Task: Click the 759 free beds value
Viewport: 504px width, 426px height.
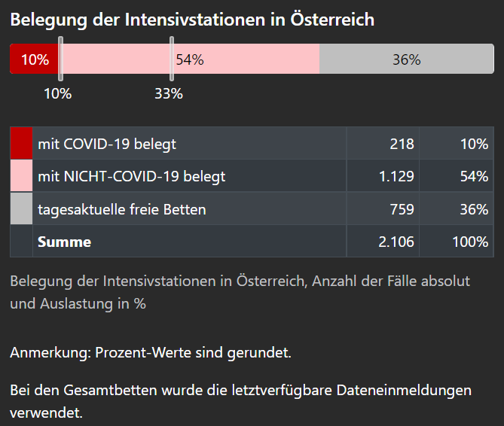Action: [x=402, y=209]
